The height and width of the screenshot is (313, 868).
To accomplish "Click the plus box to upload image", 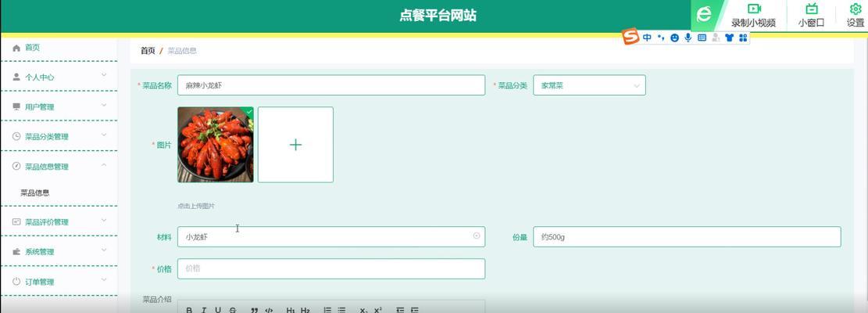I will click(x=295, y=145).
